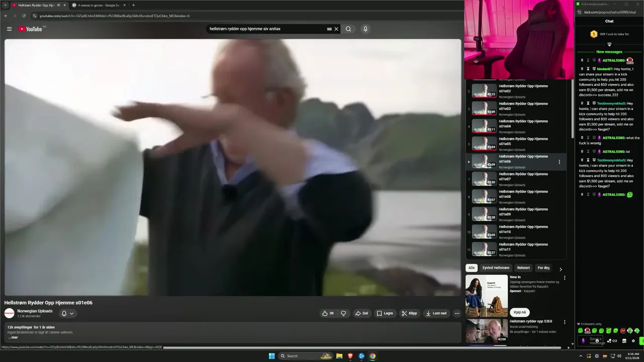Open options menu for s01e06 playlist item
This screenshot has width=644, height=362.
click(559, 162)
